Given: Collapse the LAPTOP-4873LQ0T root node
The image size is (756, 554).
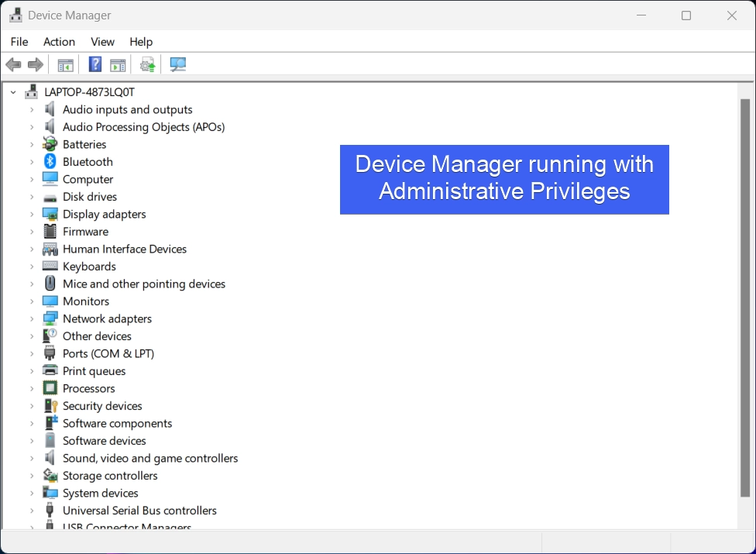Looking at the screenshot, I should 13,91.
